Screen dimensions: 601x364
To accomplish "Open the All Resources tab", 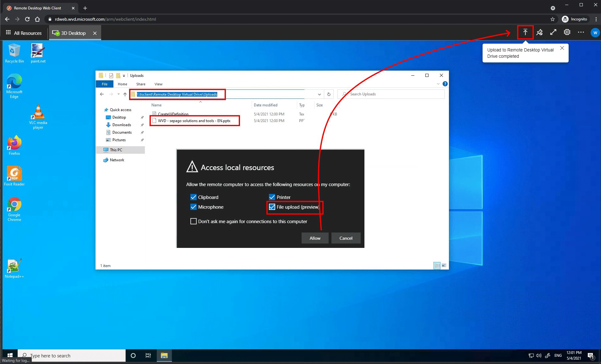I will click(28, 33).
